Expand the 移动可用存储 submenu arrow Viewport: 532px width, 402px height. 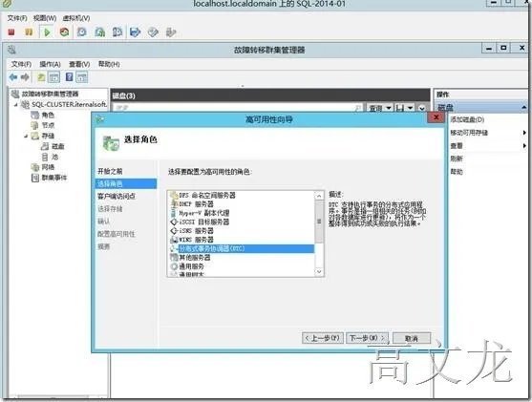coord(524,133)
